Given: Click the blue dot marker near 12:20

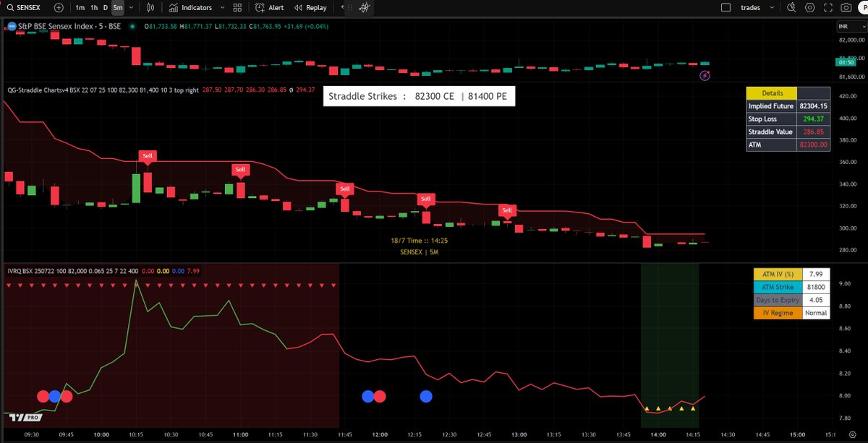Looking at the screenshot, I should [426, 396].
